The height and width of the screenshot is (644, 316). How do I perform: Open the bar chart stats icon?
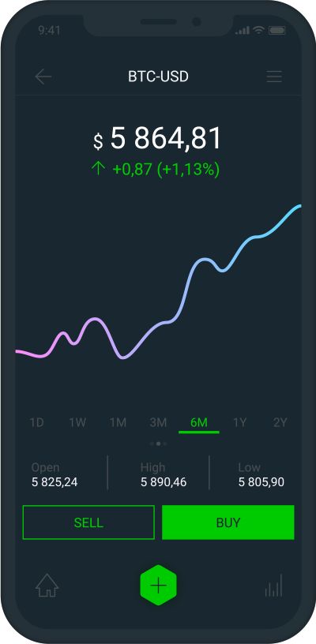273,586
